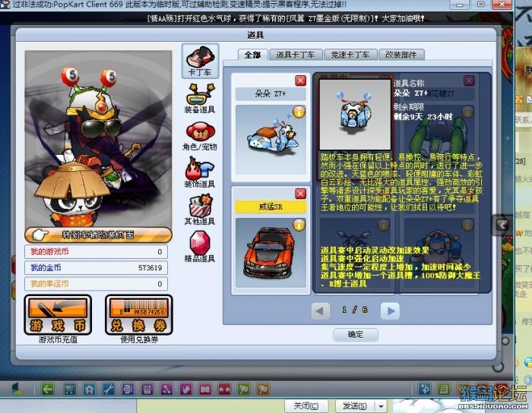Image resolution: width=532 pixels, height=413 pixels.
Task: Open the 其他道具 category
Action: point(200,210)
